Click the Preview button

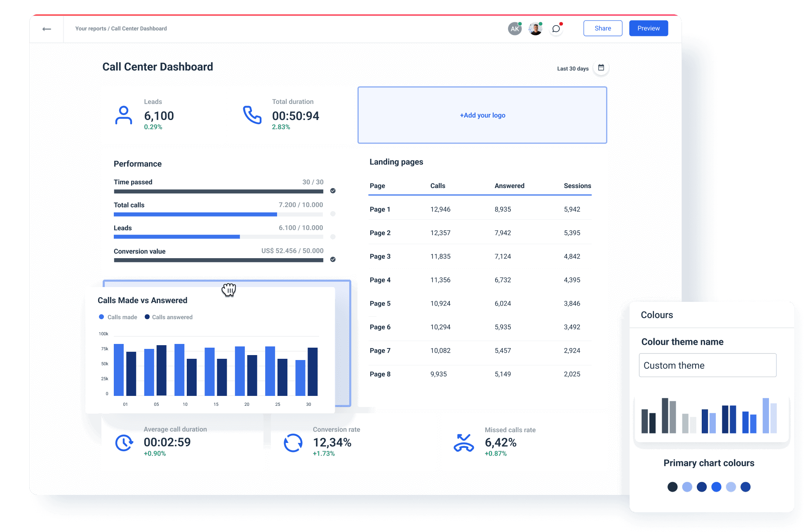(648, 28)
